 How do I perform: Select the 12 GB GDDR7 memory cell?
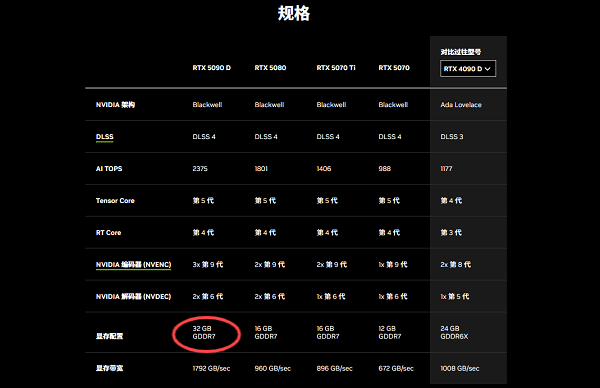(390, 333)
